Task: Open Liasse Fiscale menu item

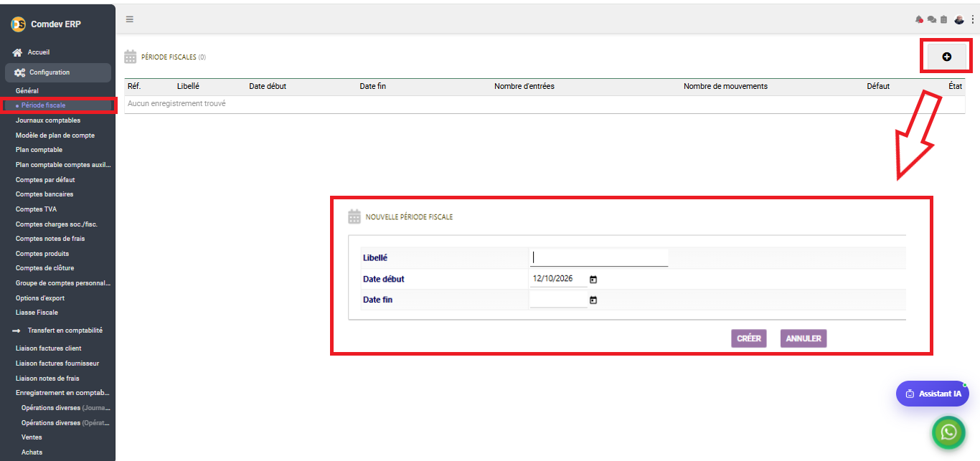Action: pyautogui.click(x=37, y=313)
